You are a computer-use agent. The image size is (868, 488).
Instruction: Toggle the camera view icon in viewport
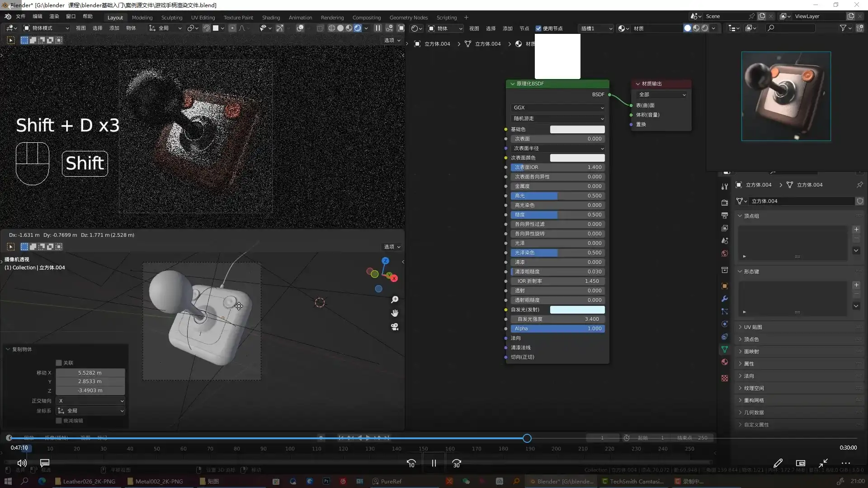[x=395, y=327]
